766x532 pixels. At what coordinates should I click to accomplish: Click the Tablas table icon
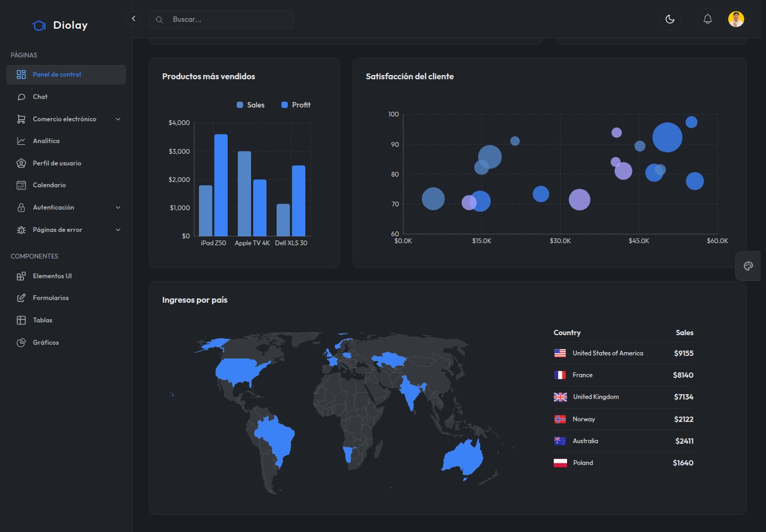tap(21, 320)
